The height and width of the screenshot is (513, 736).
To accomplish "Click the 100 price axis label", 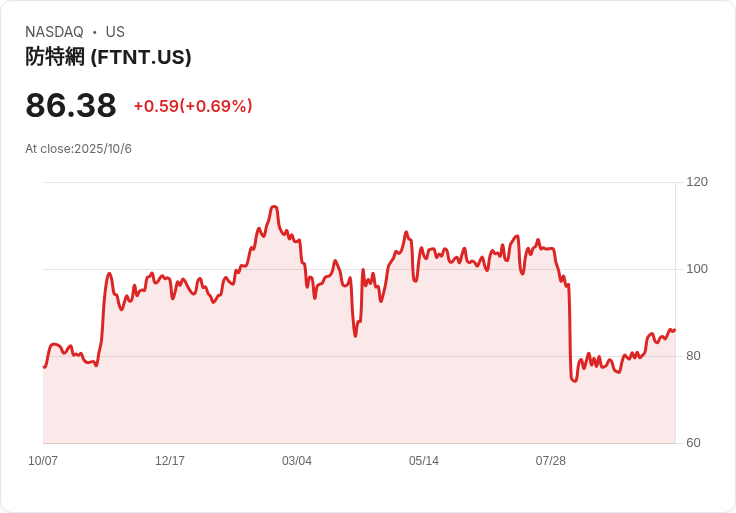I will (x=697, y=269).
